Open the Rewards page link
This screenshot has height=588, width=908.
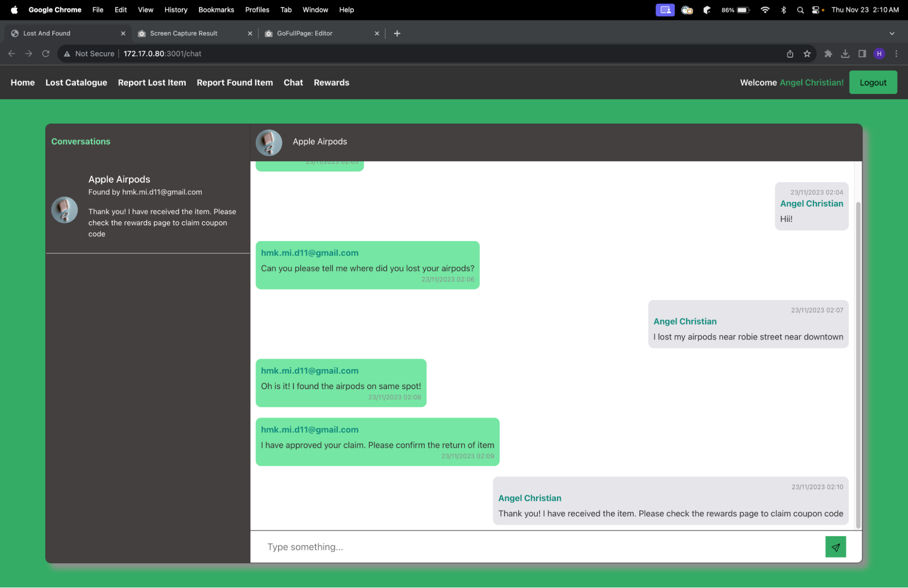331,82
